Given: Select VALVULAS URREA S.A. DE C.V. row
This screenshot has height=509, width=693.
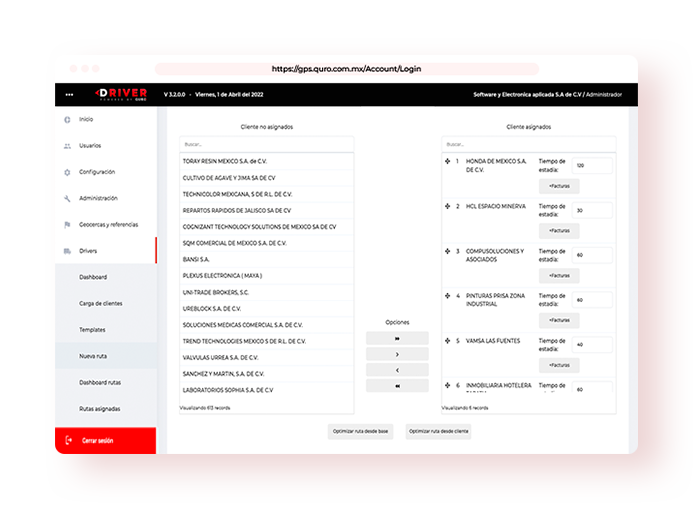Looking at the screenshot, I should 267,358.
